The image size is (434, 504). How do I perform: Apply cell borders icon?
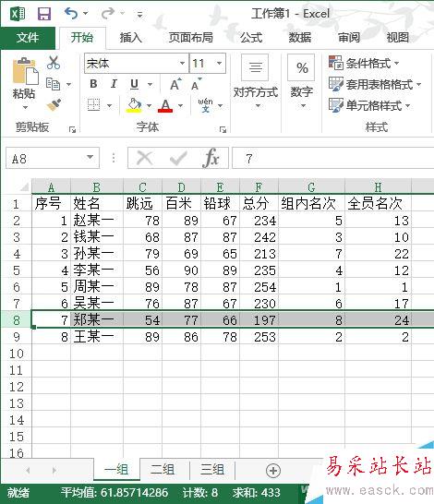[x=94, y=105]
